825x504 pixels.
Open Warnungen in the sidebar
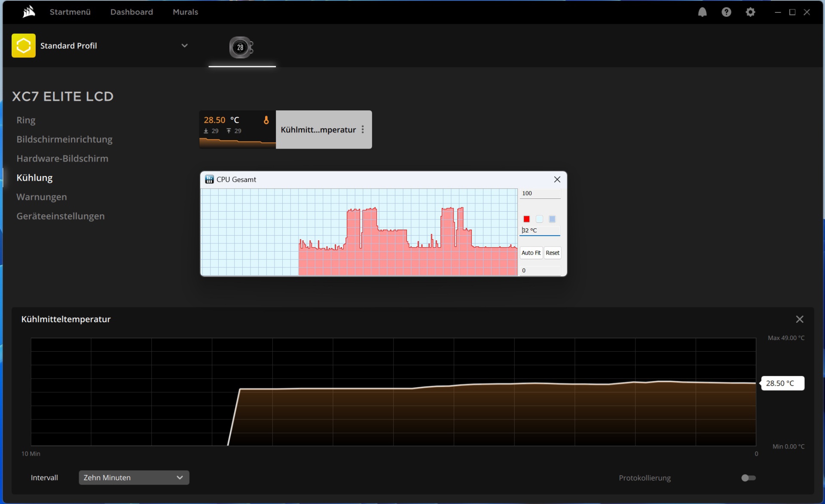click(x=42, y=197)
